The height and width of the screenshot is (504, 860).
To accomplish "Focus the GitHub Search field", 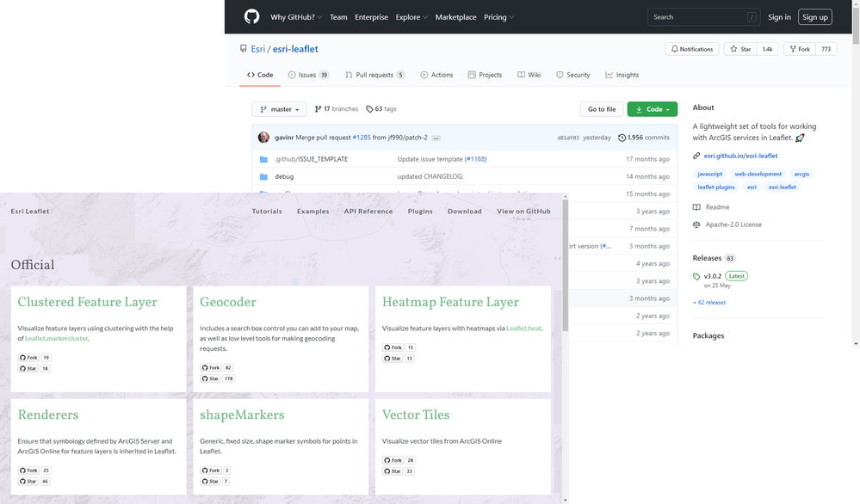I will click(703, 17).
